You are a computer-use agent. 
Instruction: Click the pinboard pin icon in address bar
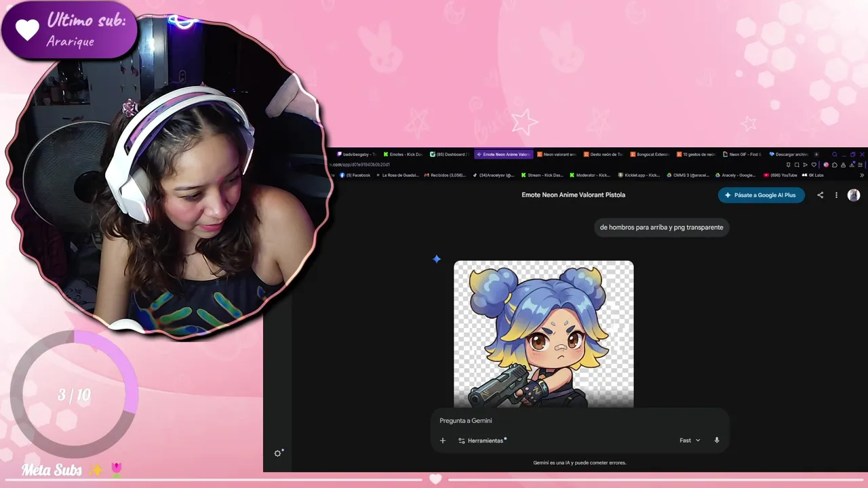coord(789,165)
